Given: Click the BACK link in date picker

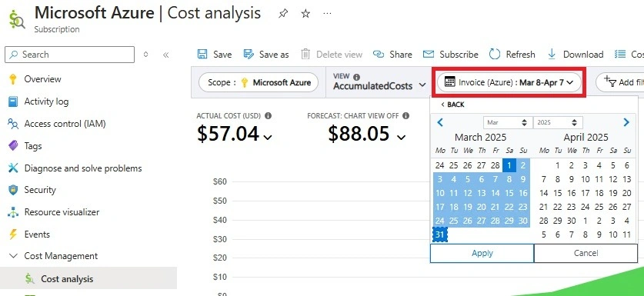Looking at the screenshot, I should [452, 105].
